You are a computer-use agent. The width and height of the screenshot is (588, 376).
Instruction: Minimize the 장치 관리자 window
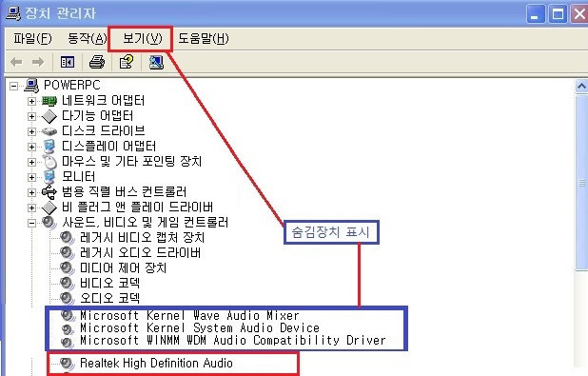(536, 15)
